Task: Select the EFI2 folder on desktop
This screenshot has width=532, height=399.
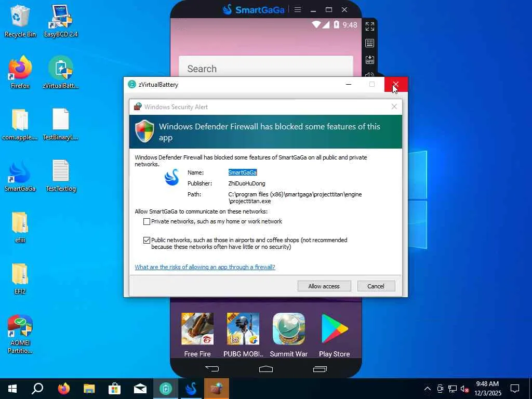Action: click(x=20, y=278)
